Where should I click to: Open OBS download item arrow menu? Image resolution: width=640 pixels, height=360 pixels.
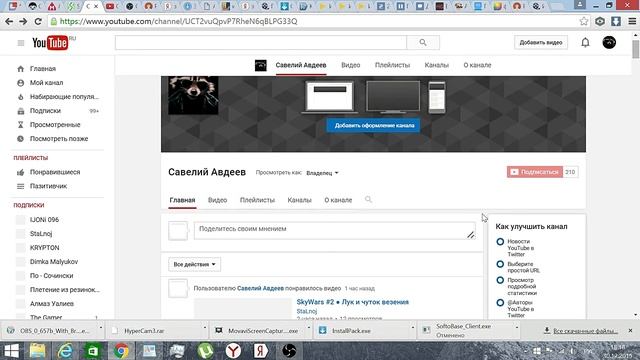(100, 328)
